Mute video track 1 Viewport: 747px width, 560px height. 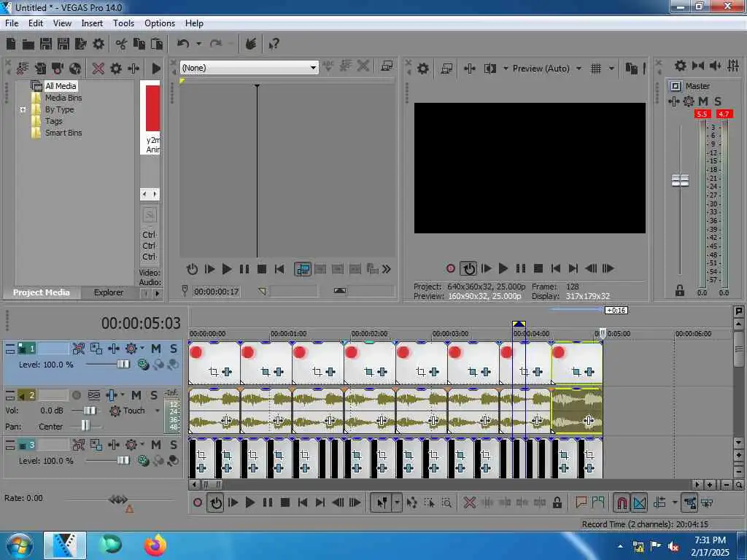pos(156,349)
